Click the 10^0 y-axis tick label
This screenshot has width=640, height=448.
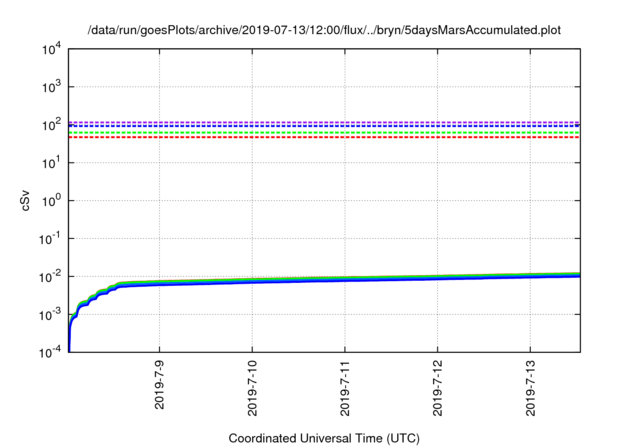(x=51, y=201)
